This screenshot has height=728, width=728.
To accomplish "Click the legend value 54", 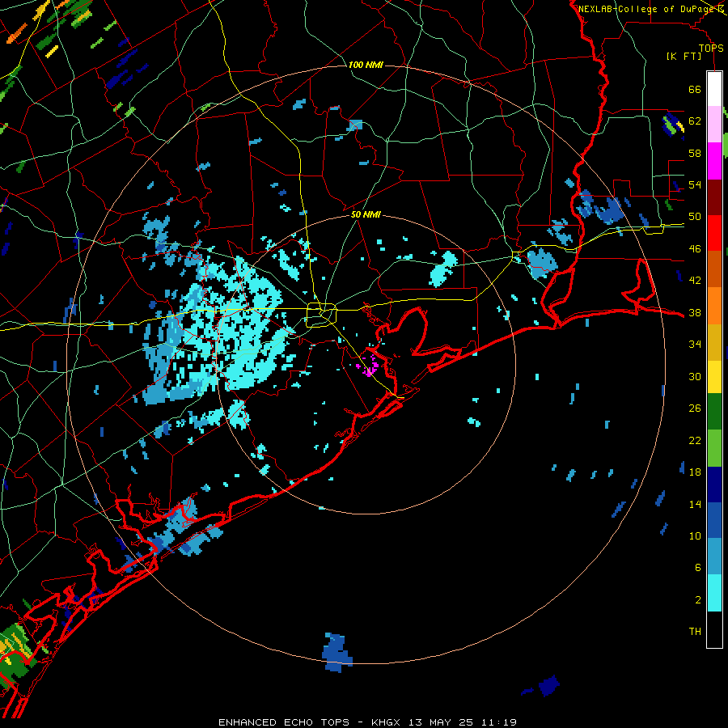I will [x=695, y=184].
